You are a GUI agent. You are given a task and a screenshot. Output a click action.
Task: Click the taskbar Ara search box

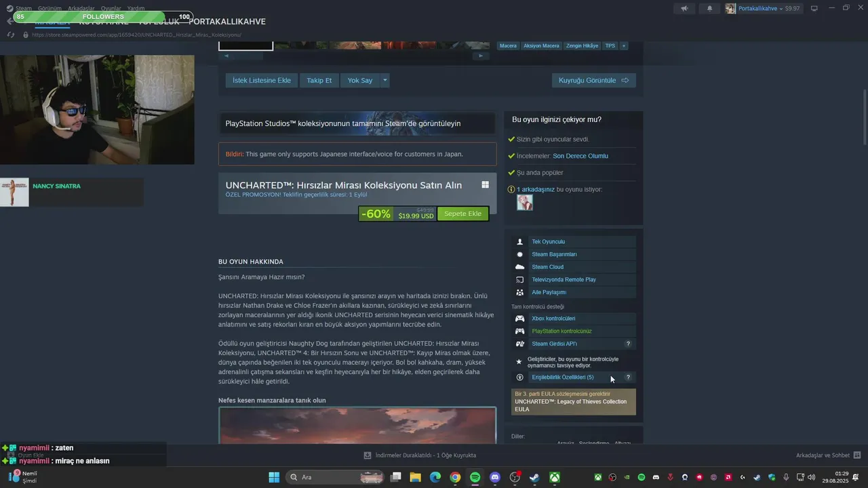[335, 477]
